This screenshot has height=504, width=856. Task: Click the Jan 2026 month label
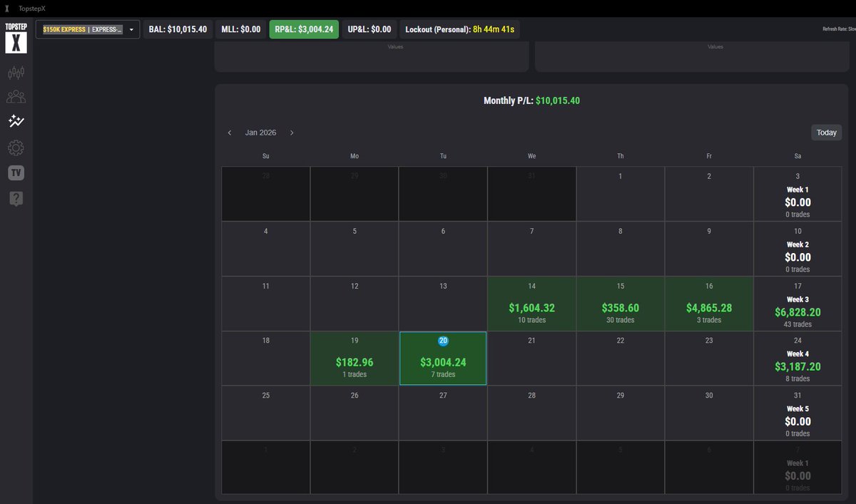pos(260,133)
